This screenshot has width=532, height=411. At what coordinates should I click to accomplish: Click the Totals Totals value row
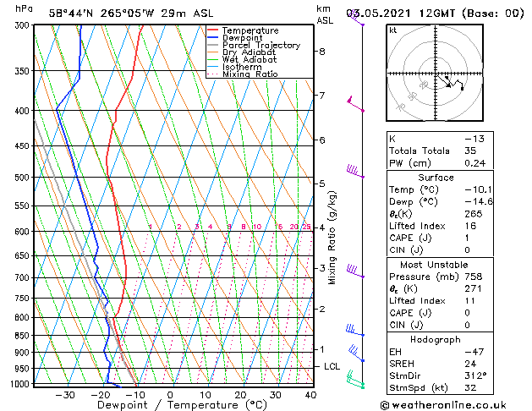click(431, 151)
